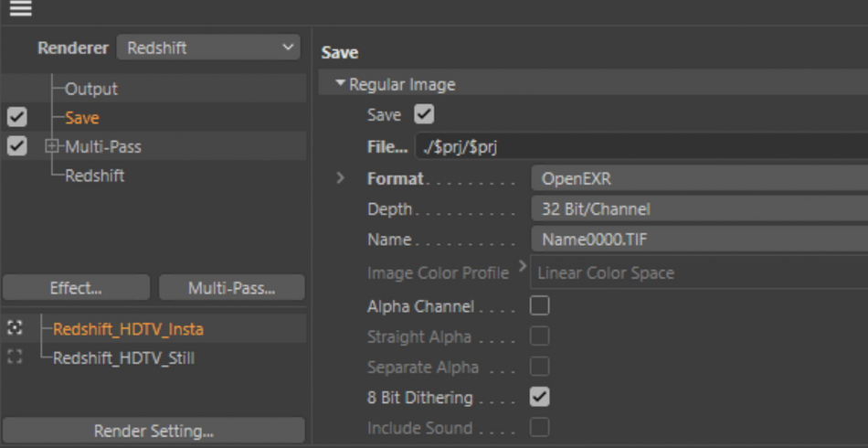Disable the 8 Bit Dithering checkbox

point(540,397)
